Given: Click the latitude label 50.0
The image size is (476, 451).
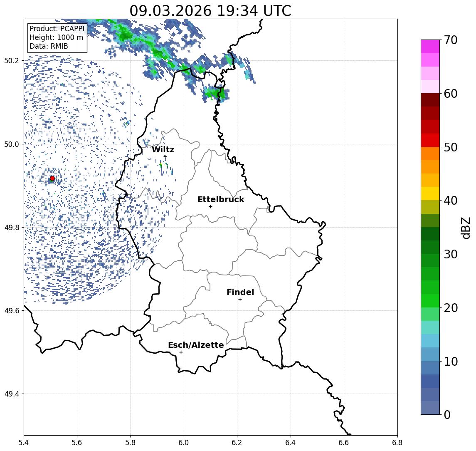Looking at the screenshot, I should pos(12,144).
